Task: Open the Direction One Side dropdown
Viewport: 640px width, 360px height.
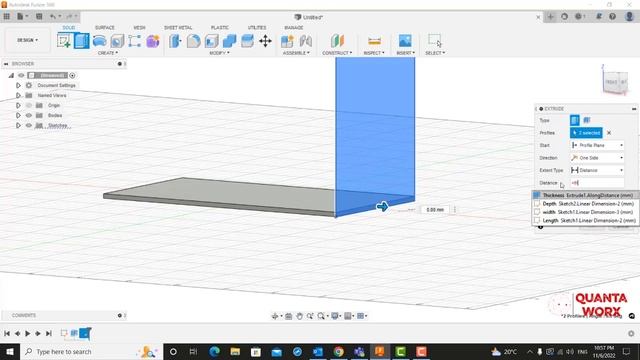Action: [597, 158]
